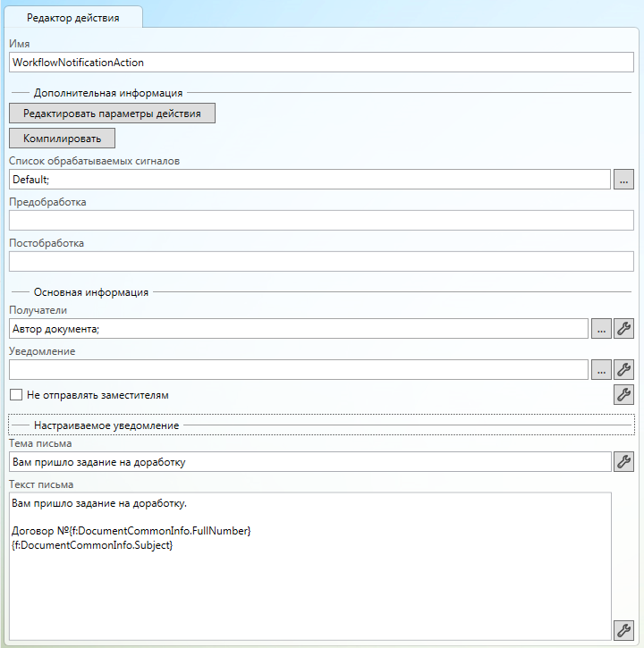
Task: Click the wrench icon beside Уведомление field
Action: [x=623, y=369]
